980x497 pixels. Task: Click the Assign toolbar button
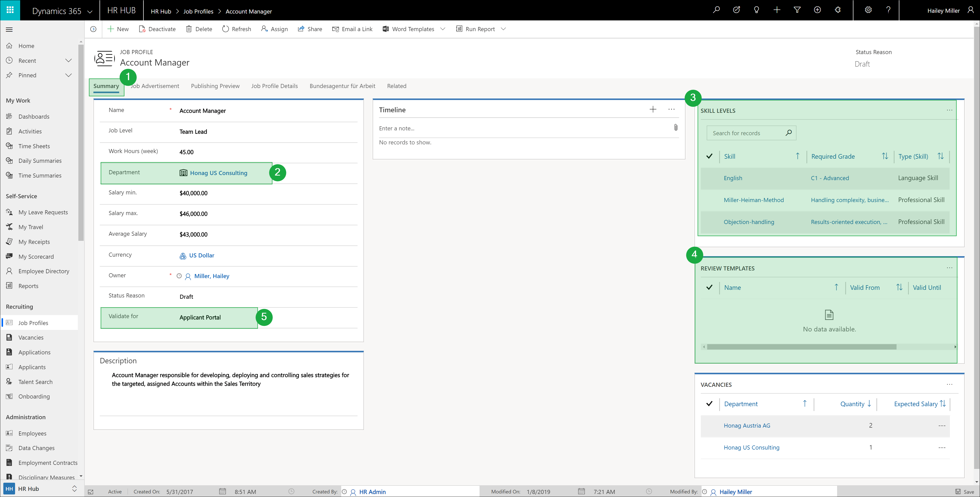point(274,29)
